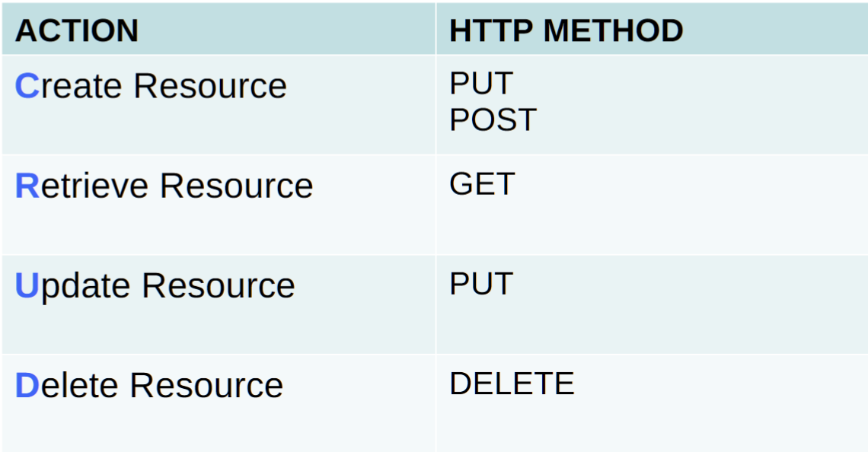Click the DELETE method cell
Screen dimensions: 868x452
652,403
